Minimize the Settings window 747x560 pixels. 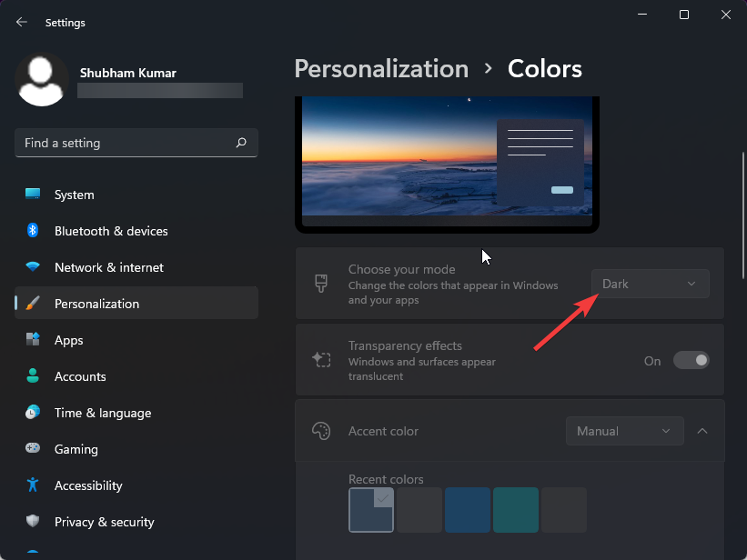point(642,15)
